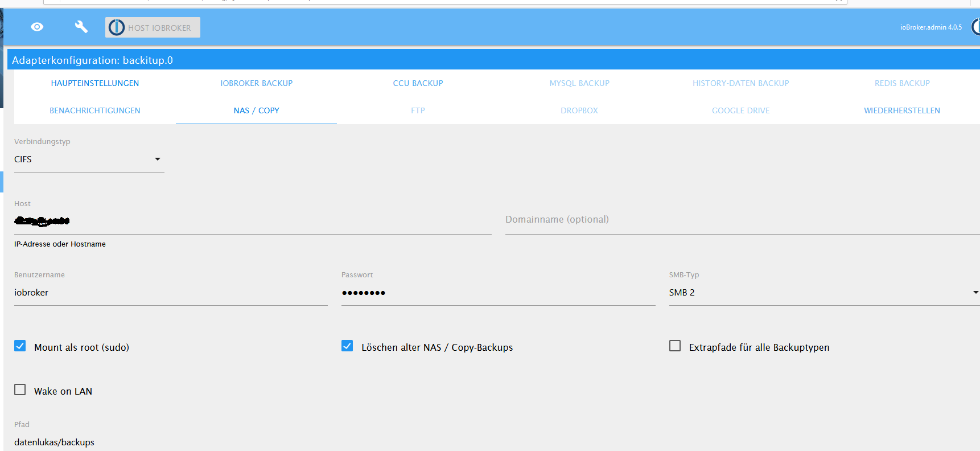The height and width of the screenshot is (451, 980).
Task: Click the HOST IOBROKER button
Action: tap(153, 27)
